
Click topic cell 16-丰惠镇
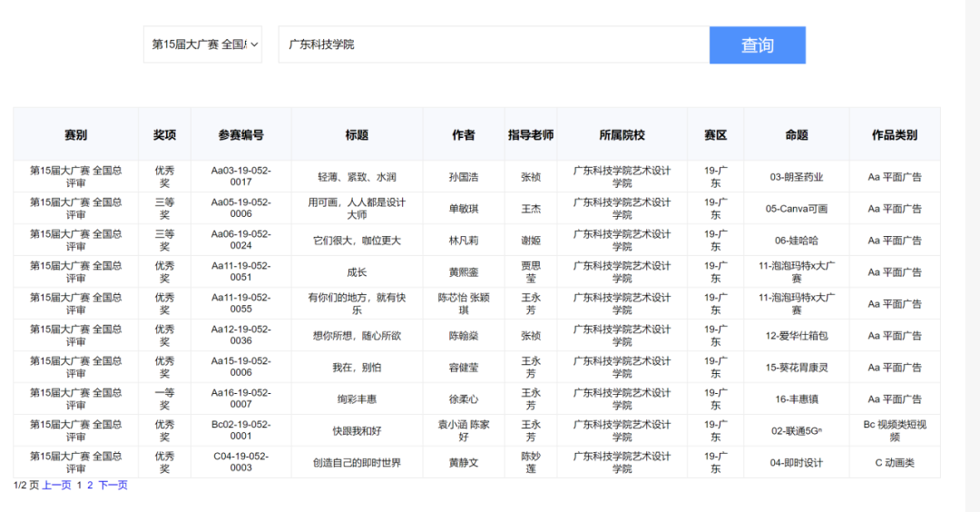[797, 399]
